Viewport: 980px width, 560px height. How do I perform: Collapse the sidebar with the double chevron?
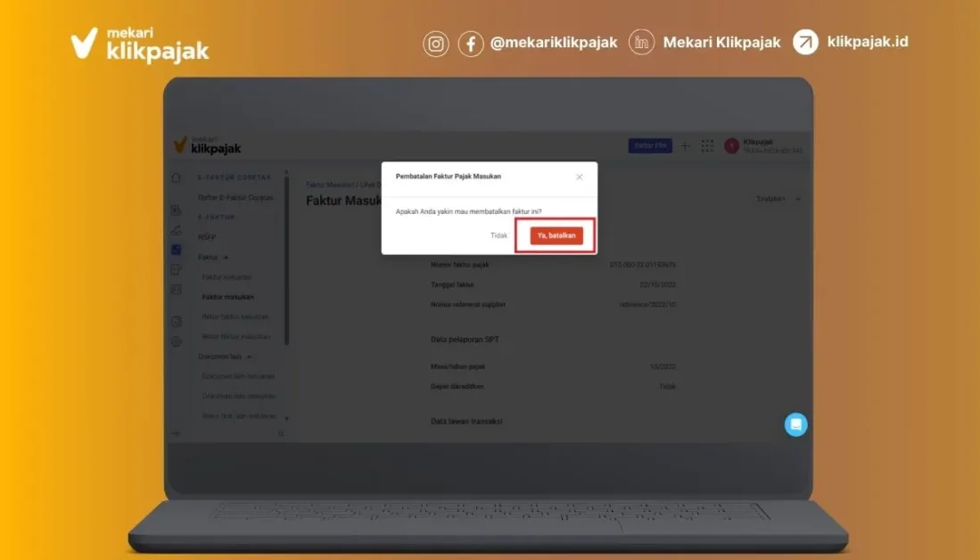[281, 433]
